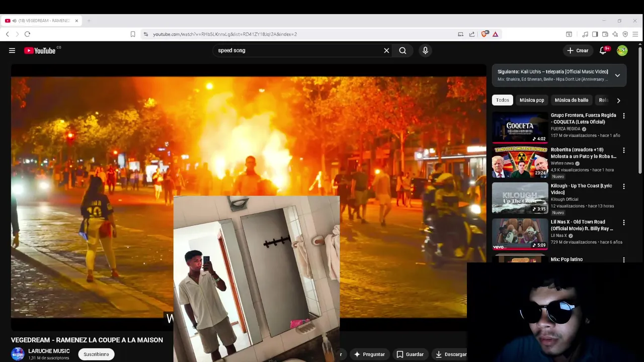644x362 pixels.
Task: Open Lil Nas X Old Town Road title
Action: click(x=582, y=225)
